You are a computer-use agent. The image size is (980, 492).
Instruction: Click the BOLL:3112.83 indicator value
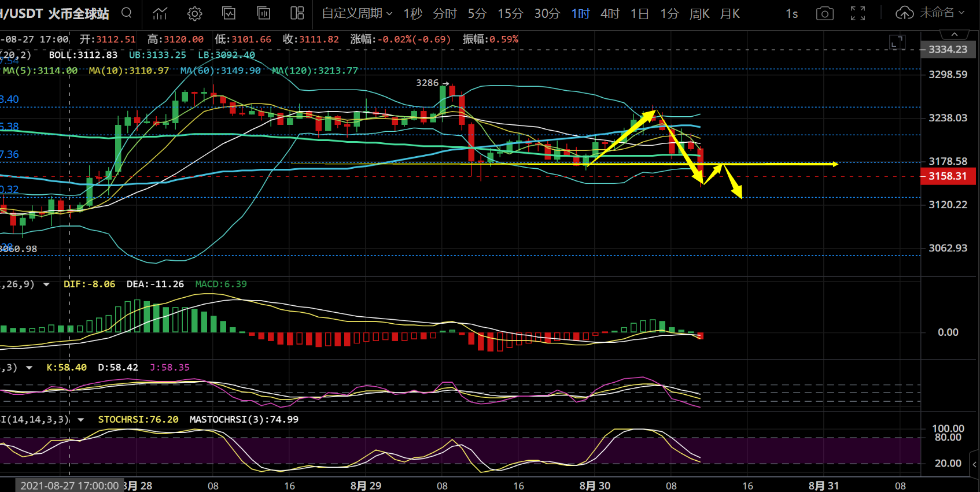[83, 55]
